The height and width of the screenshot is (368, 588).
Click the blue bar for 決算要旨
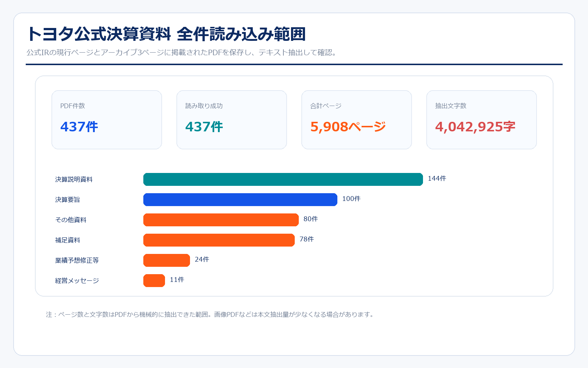pyautogui.click(x=240, y=199)
